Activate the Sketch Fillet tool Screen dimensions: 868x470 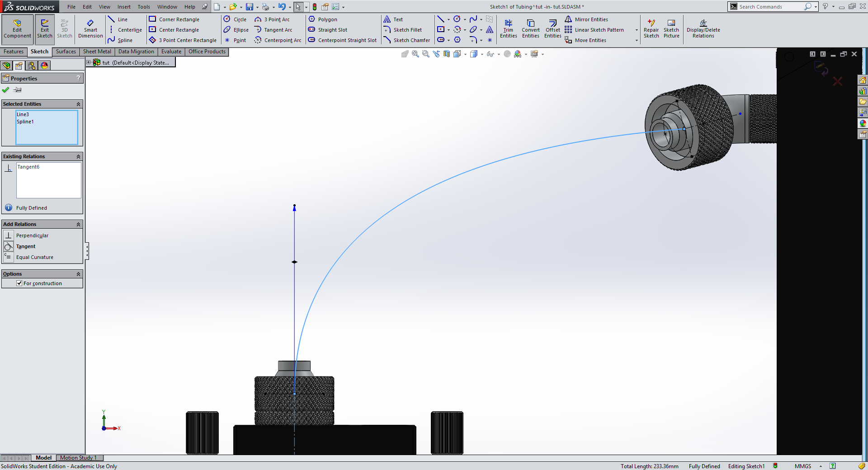(402, 30)
